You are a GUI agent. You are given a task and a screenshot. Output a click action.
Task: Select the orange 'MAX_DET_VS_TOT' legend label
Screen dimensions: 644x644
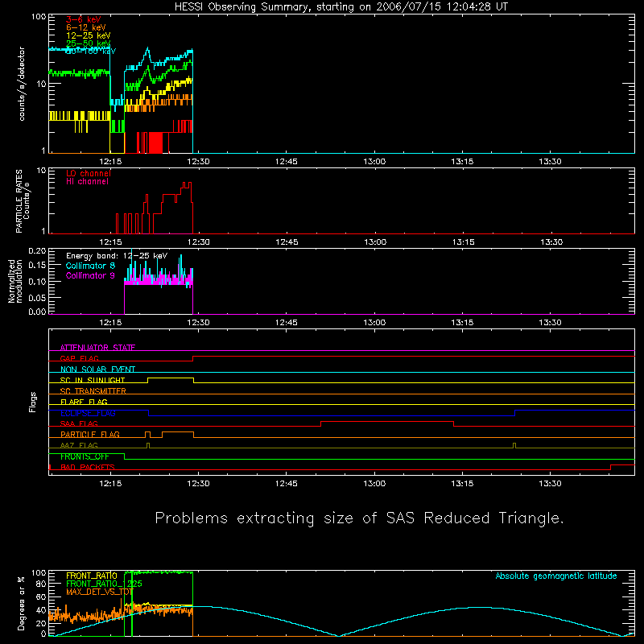pyautogui.click(x=99, y=592)
